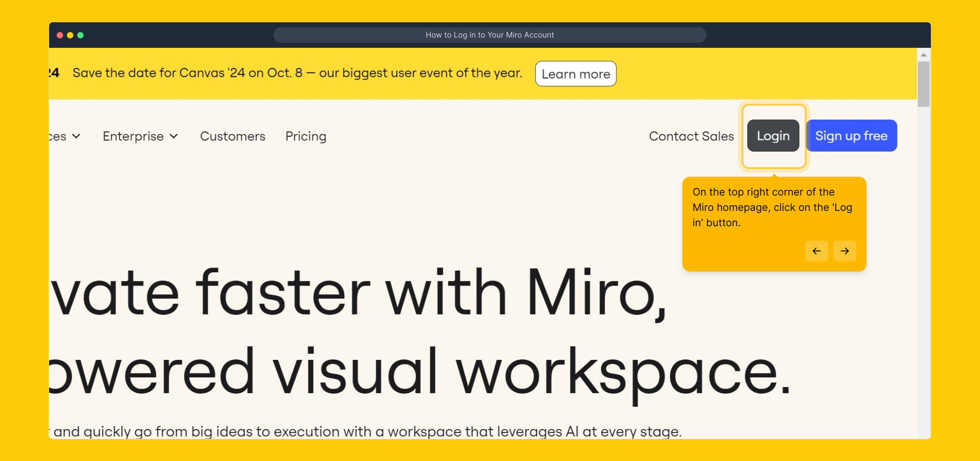Go to the Pricing page
The height and width of the screenshot is (461, 980).
tap(306, 136)
